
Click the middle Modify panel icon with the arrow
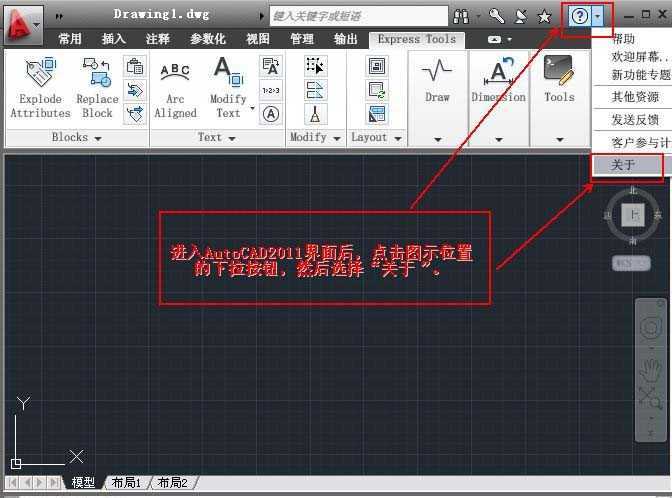315,90
